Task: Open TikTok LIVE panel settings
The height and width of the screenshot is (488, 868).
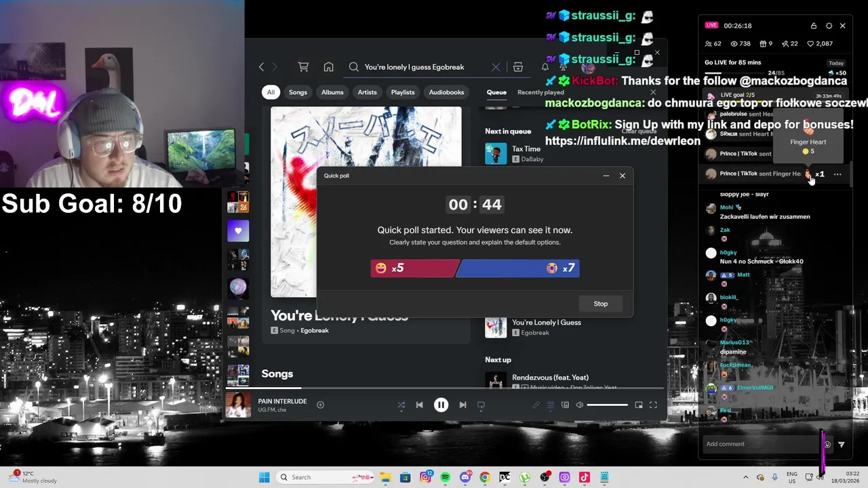Action: click(x=829, y=26)
